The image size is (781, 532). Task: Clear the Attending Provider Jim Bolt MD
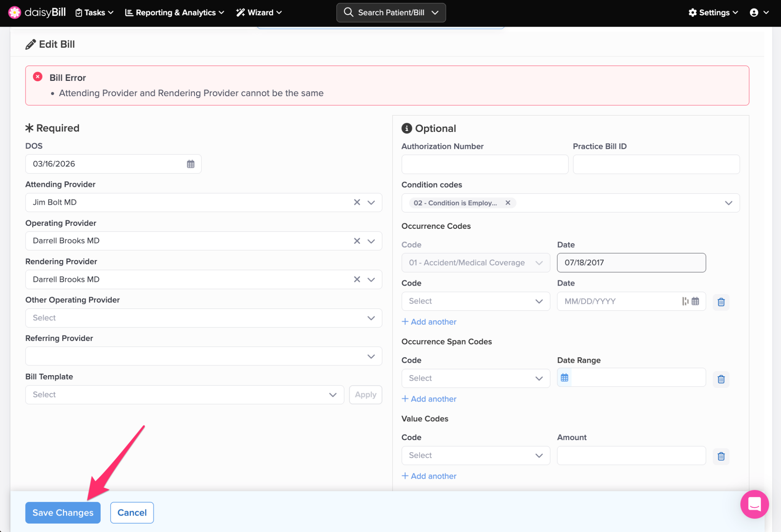357,202
